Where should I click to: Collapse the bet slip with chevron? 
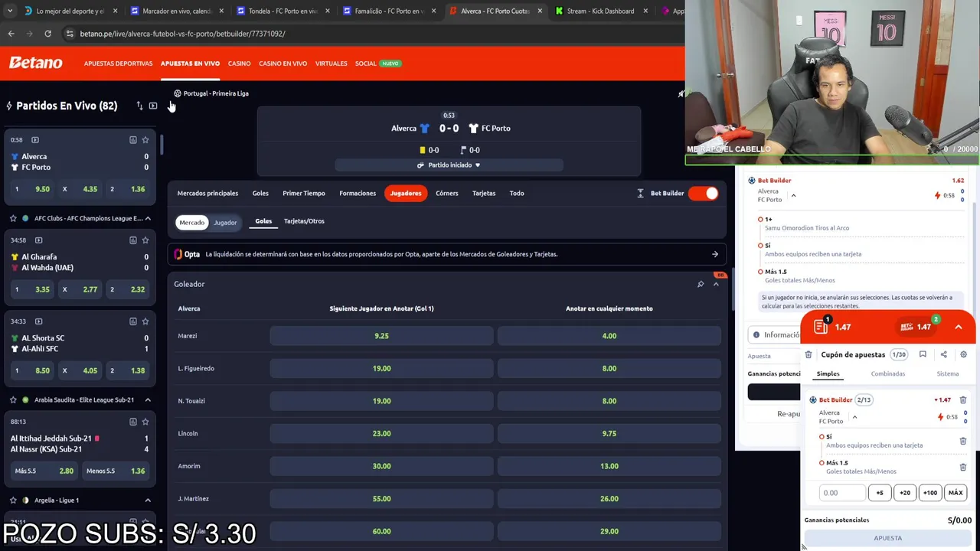959,327
